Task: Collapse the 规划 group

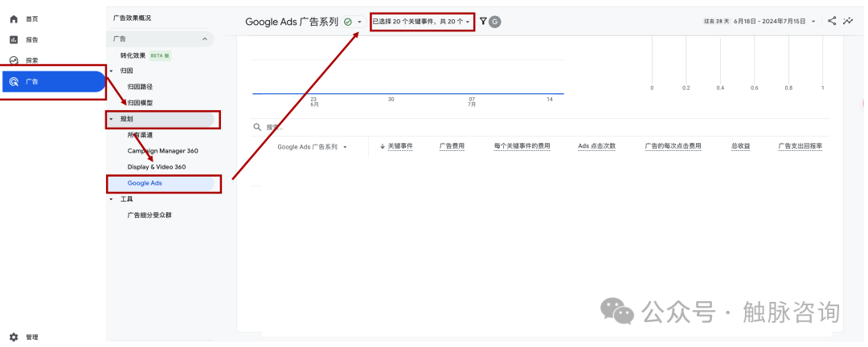Action: tap(111, 119)
